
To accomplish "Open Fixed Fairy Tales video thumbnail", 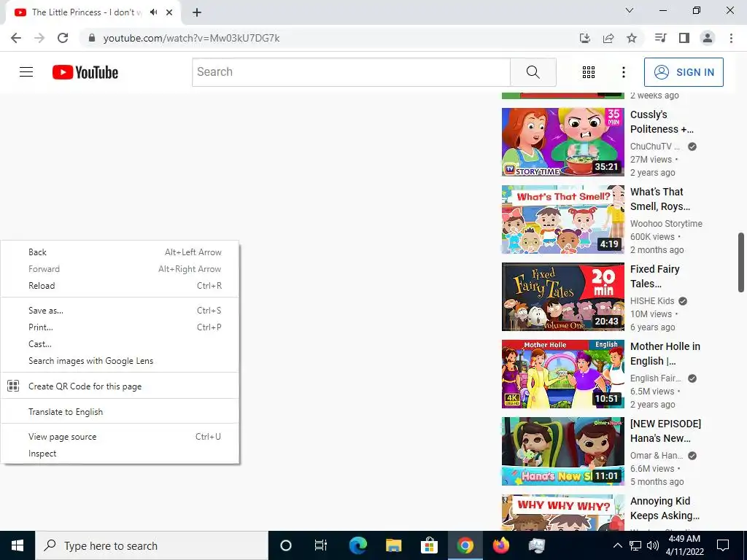I will click(562, 297).
